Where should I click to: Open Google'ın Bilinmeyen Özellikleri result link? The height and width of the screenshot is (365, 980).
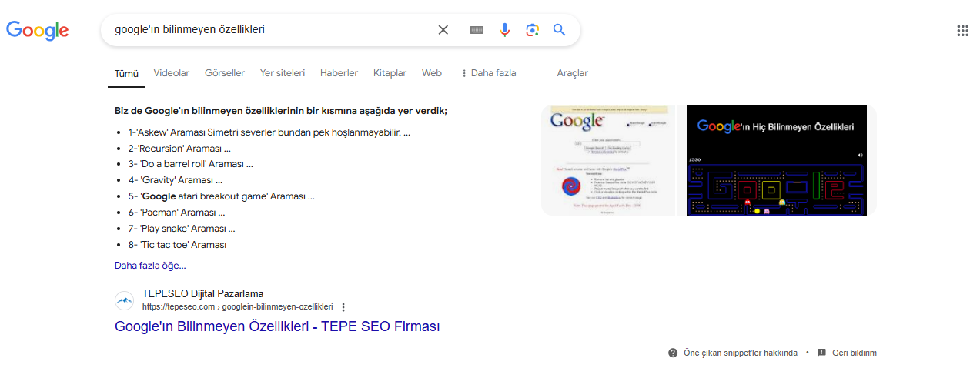click(x=277, y=326)
